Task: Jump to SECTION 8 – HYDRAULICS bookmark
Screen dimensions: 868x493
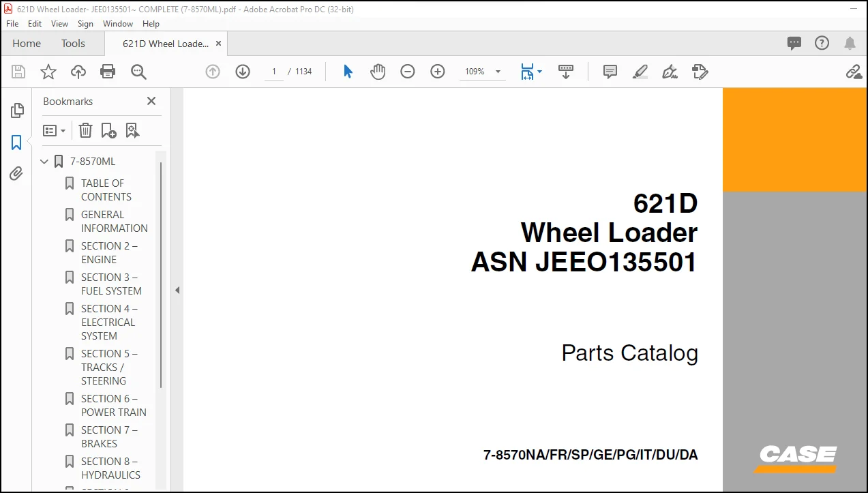Action: (x=110, y=468)
